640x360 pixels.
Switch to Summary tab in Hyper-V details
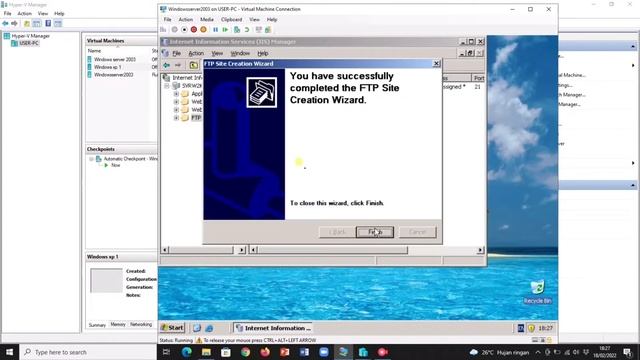(x=97, y=325)
